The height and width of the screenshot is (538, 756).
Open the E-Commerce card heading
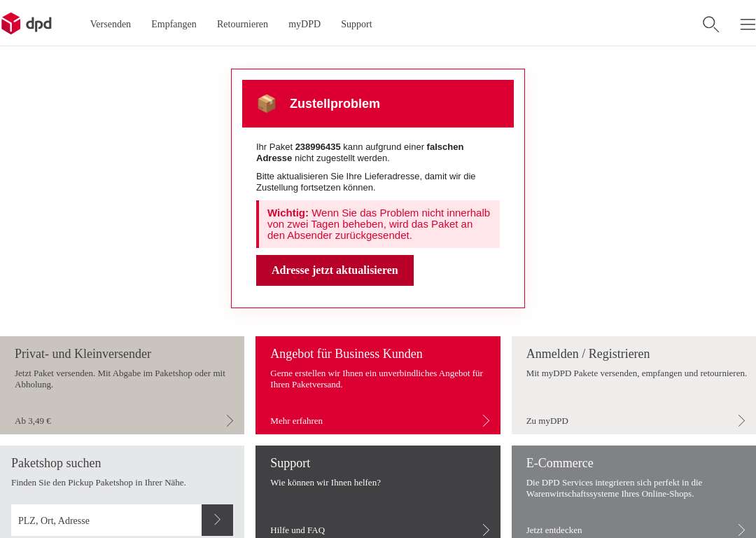560,463
